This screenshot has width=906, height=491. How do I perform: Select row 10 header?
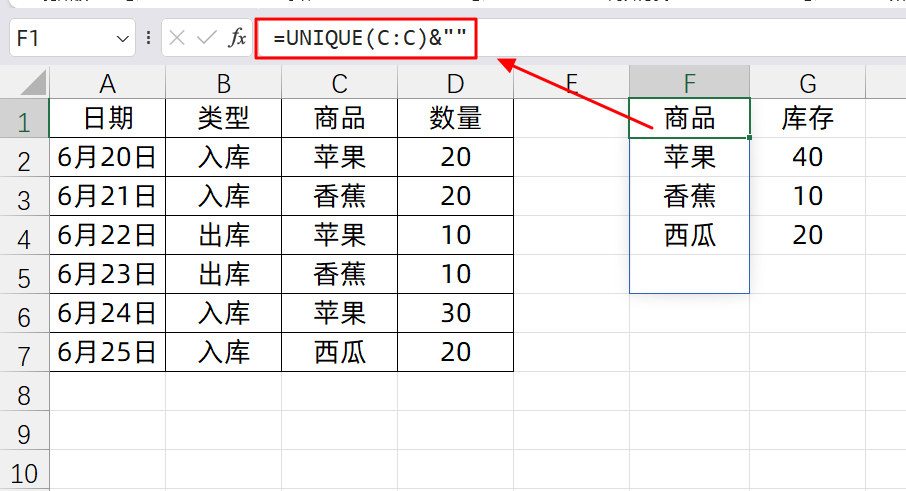point(24,470)
